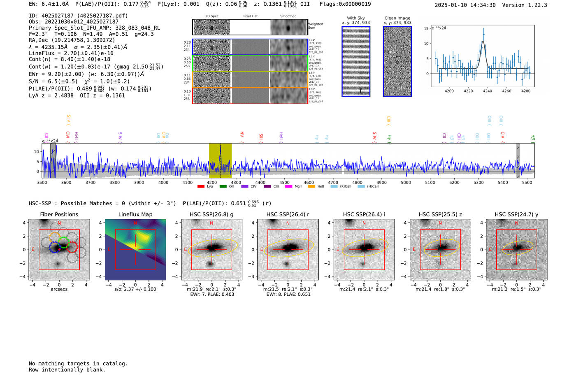Click the MgII magenta legend swatch

[x=288, y=186]
